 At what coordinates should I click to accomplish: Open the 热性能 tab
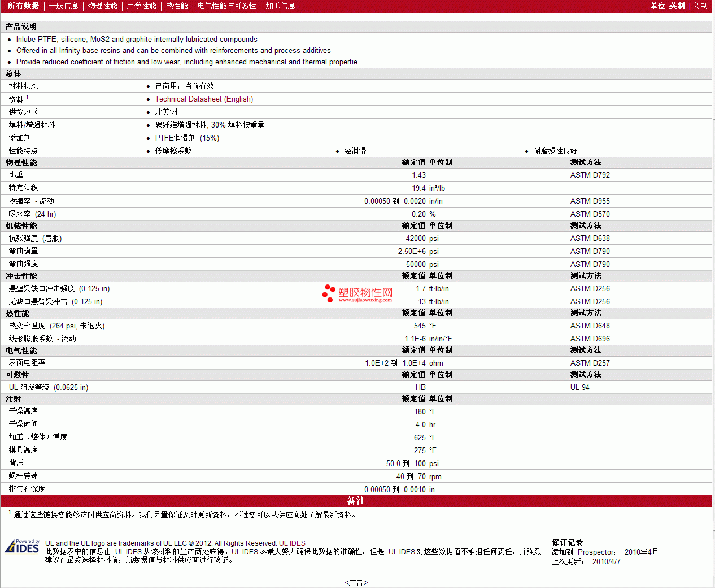point(177,6)
